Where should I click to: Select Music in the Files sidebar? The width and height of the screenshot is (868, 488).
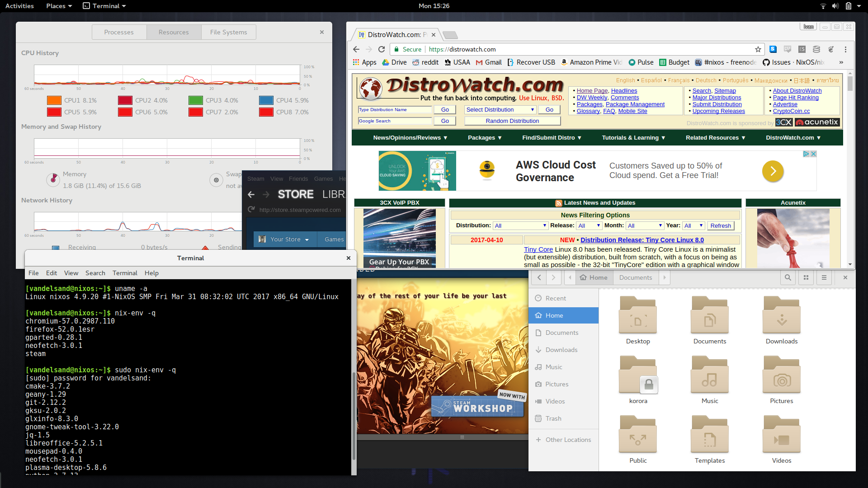pos(563,367)
